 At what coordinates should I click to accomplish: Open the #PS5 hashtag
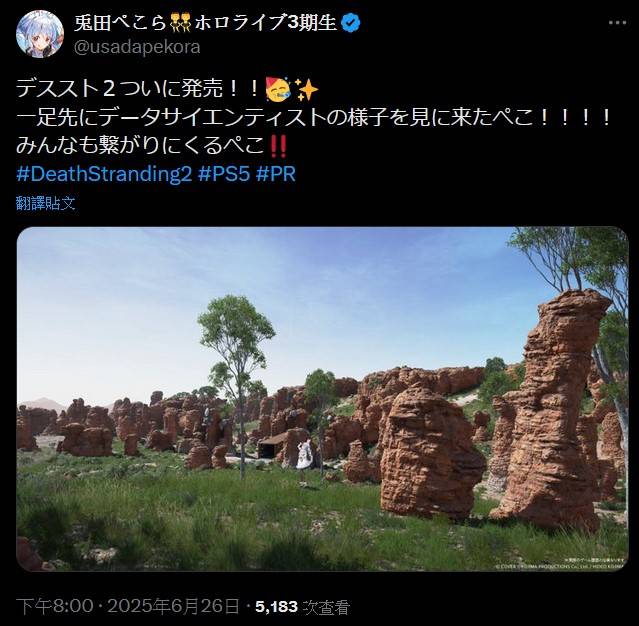coord(224,174)
